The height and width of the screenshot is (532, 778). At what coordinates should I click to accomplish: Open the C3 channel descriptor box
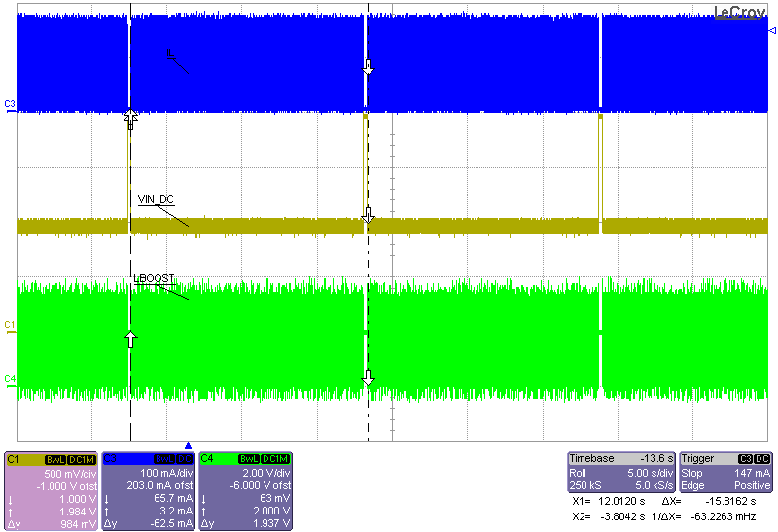148,491
